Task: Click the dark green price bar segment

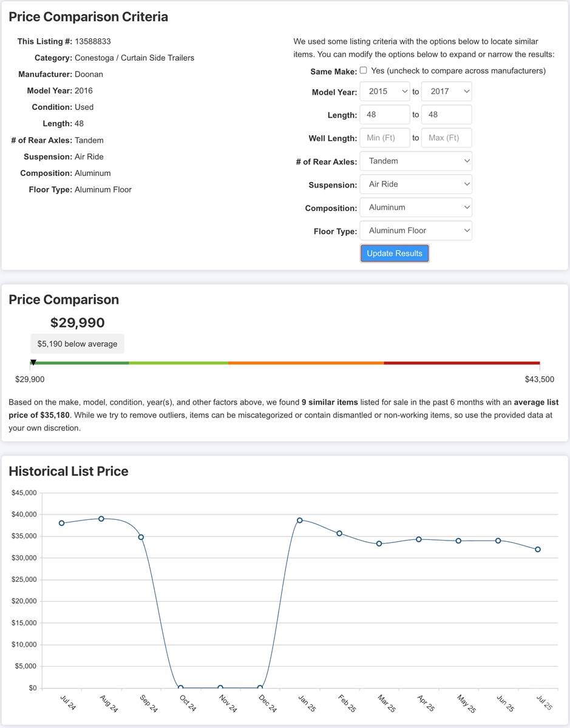Action: (80, 363)
